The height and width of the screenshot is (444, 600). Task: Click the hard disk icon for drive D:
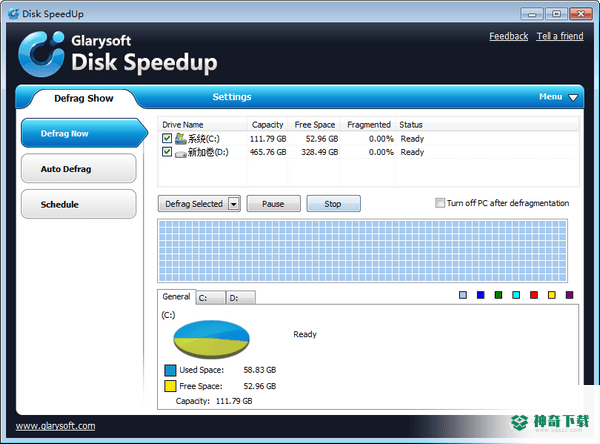[x=181, y=153]
